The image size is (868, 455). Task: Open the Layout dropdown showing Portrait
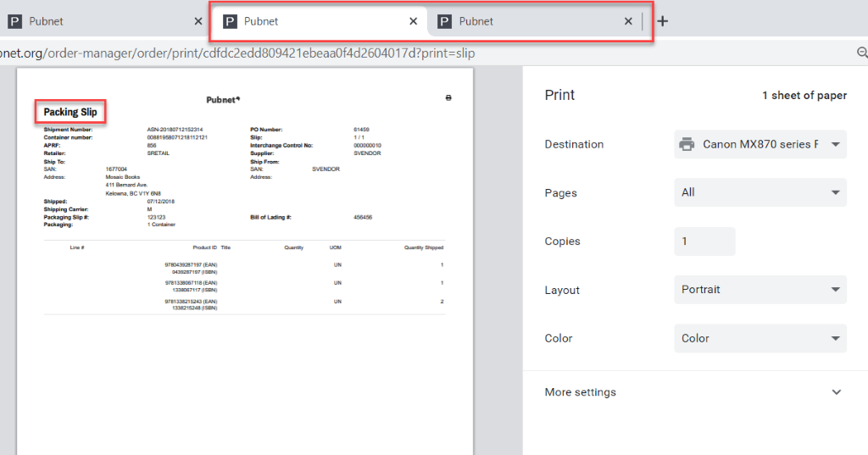759,290
